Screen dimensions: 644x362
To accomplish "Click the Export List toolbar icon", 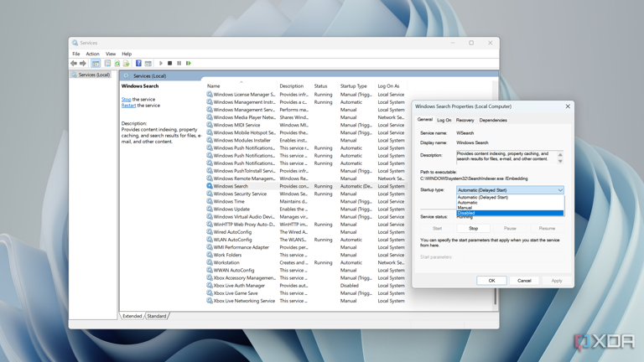I will (x=127, y=63).
